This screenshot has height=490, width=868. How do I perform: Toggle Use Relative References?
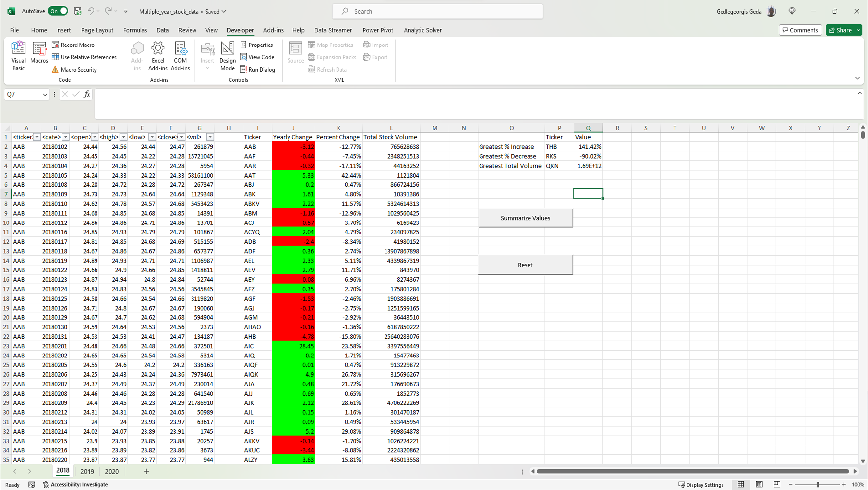(84, 57)
